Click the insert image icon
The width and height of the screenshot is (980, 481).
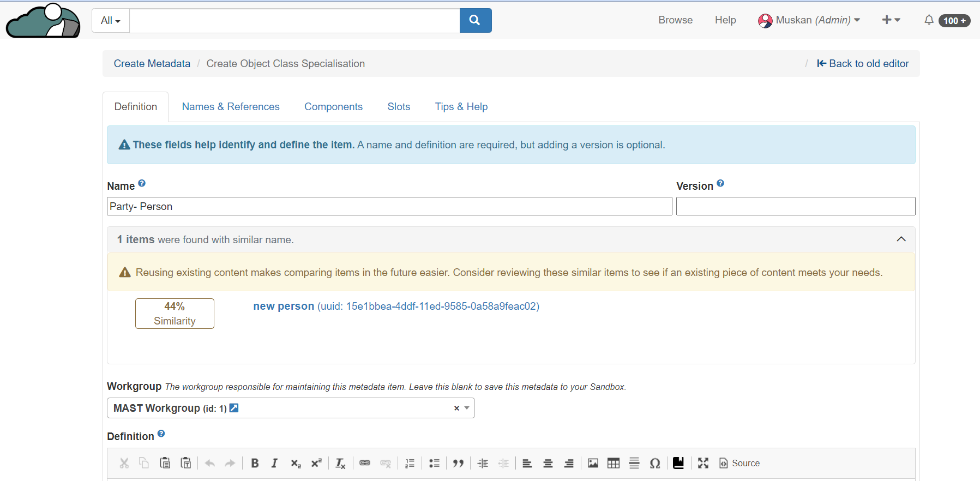pos(593,463)
